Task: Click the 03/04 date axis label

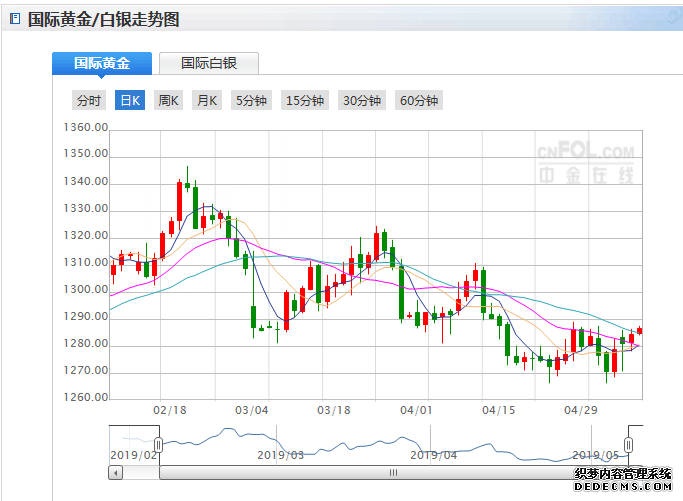Action: coord(252,410)
